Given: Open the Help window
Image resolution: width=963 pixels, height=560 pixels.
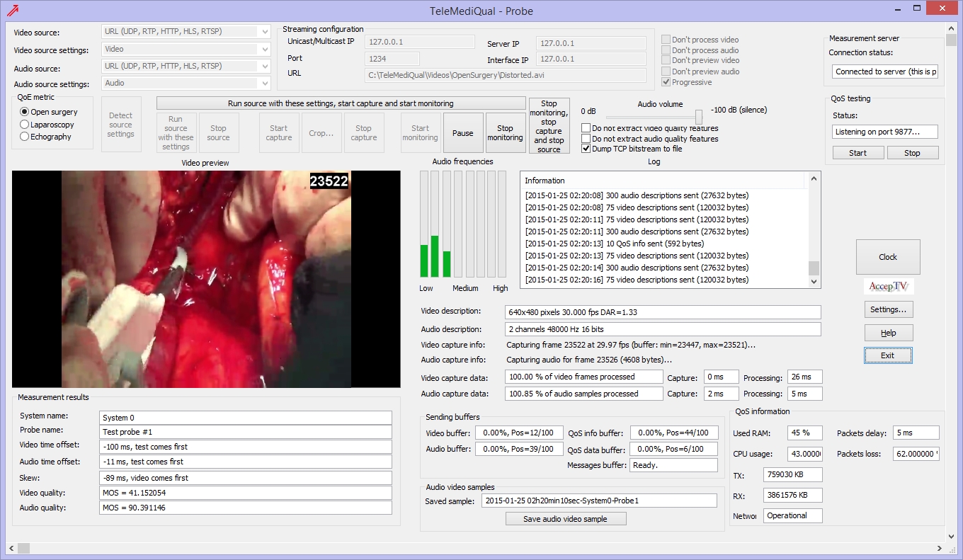Looking at the screenshot, I should (x=888, y=332).
